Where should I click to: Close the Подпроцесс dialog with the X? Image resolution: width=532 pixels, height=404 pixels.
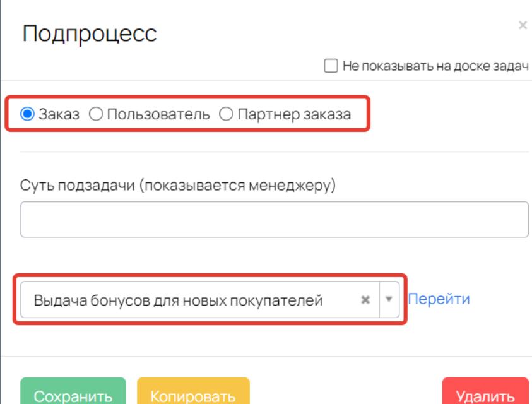pyautogui.click(x=523, y=25)
